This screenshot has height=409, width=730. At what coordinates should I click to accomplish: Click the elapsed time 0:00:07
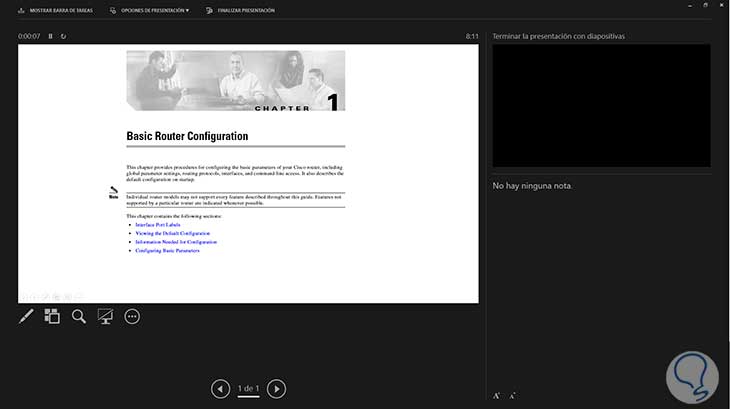[x=29, y=36]
